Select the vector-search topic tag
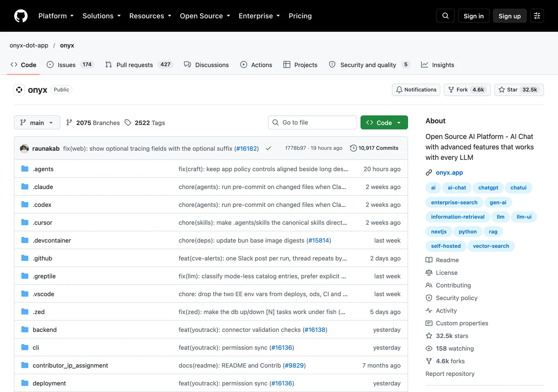This screenshot has width=558, height=392. tap(491, 246)
